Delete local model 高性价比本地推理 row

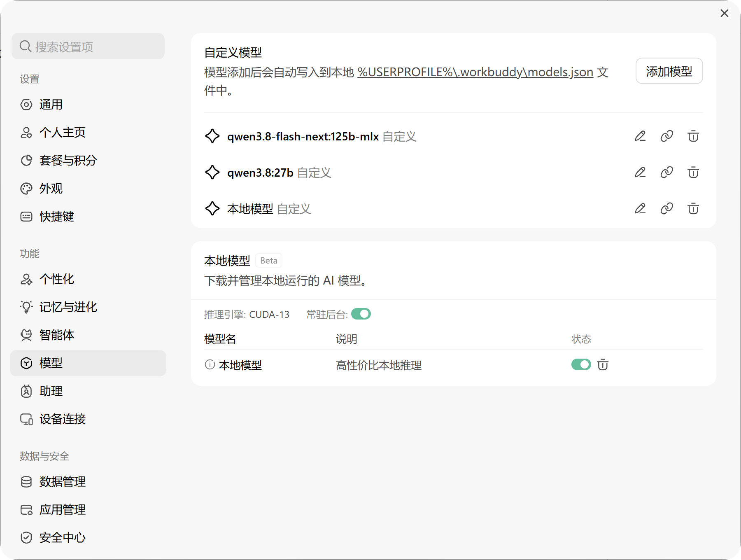tap(603, 365)
